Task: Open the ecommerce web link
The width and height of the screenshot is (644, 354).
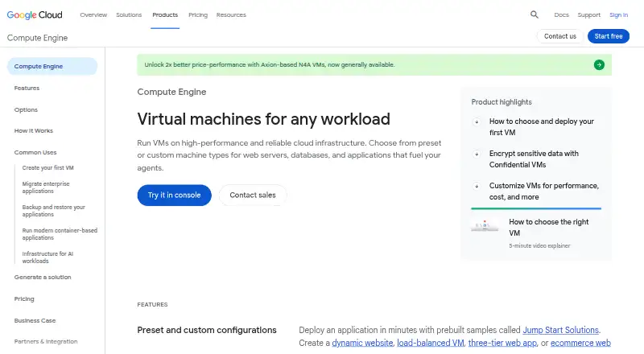Action: 580,343
